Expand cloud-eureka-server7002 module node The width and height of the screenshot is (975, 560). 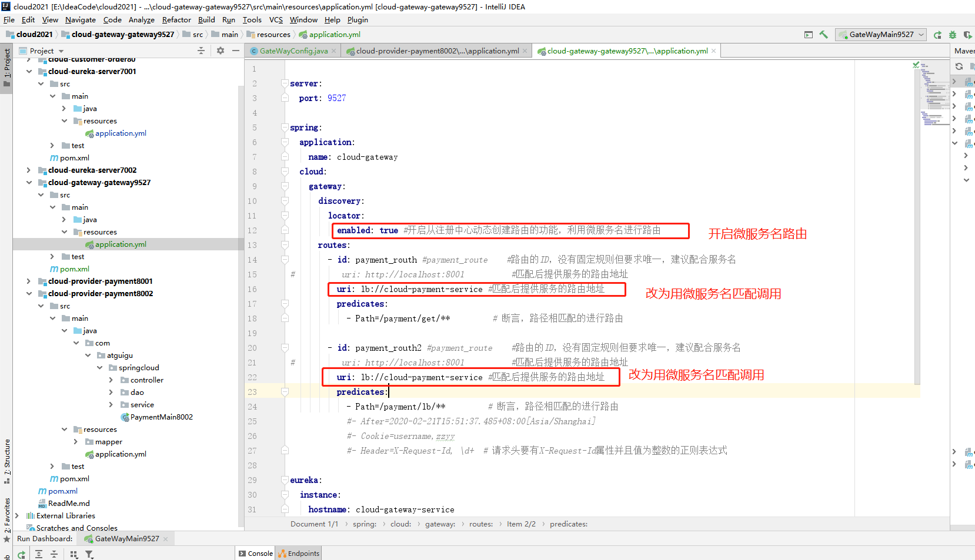pos(29,170)
